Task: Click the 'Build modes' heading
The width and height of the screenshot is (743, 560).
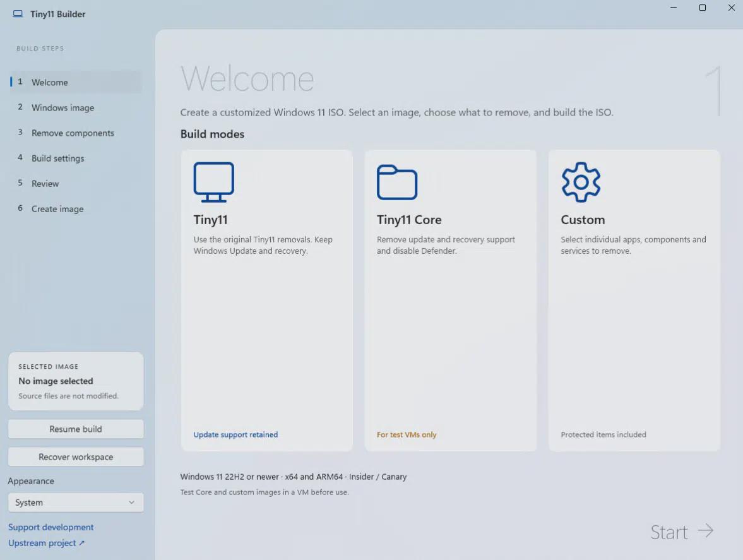Action: (212, 134)
